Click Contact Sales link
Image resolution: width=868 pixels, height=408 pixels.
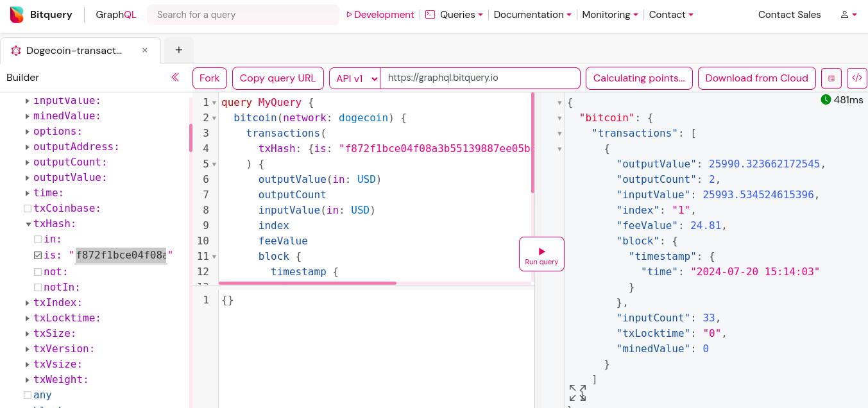click(789, 15)
